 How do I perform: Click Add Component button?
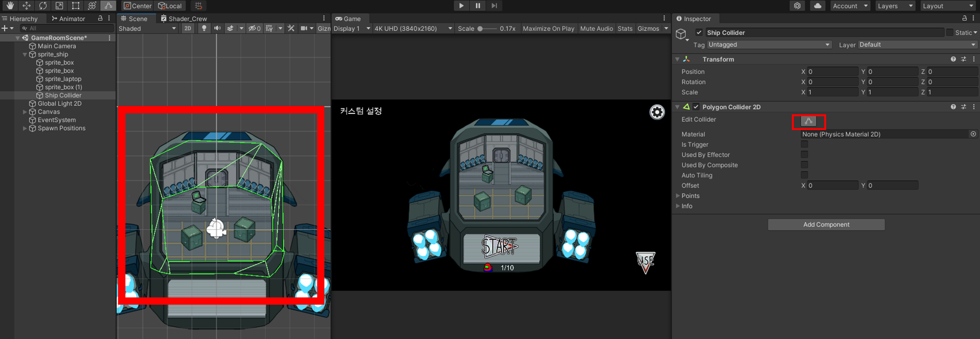[x=826, y=225]
